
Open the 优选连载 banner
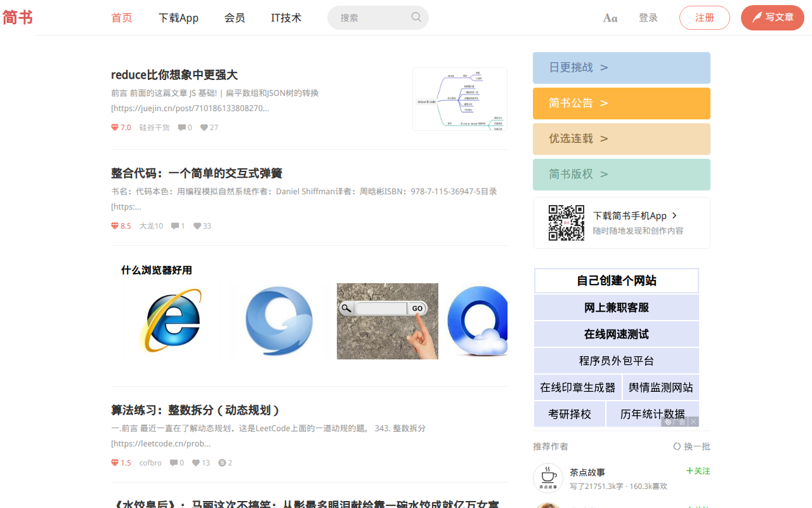pyautogui.click(x=622, y=139)
